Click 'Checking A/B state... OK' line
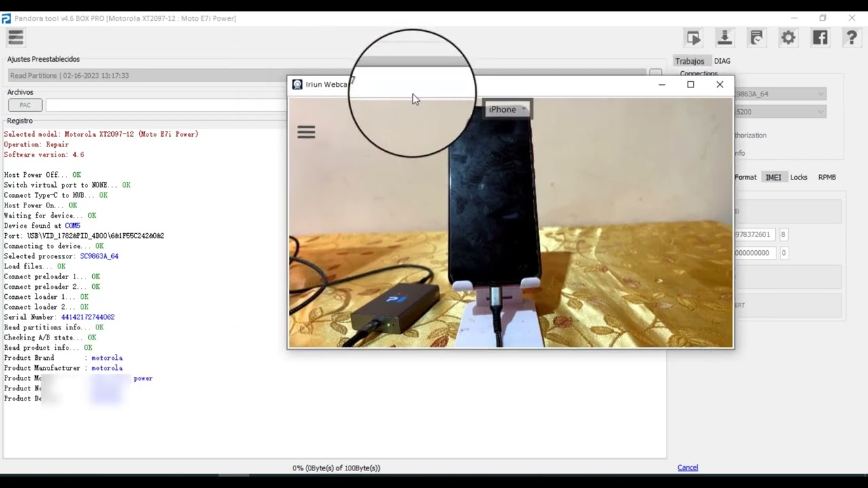 click(50, 338)
